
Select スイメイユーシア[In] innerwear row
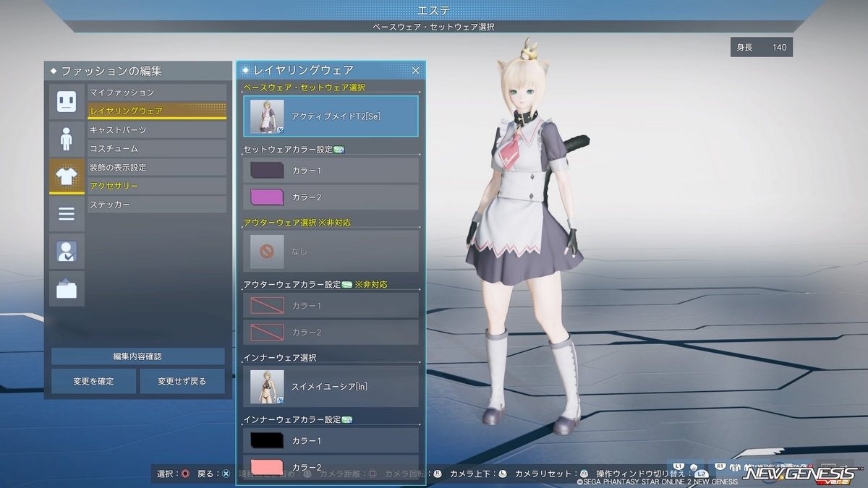click(x=331, y=386)
